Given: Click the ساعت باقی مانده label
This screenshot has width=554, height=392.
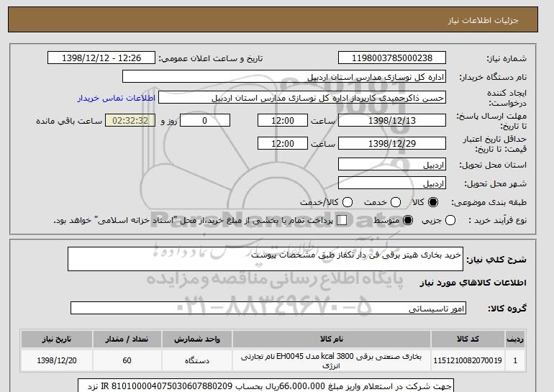Looking at the screenshot, I should 69,121.
